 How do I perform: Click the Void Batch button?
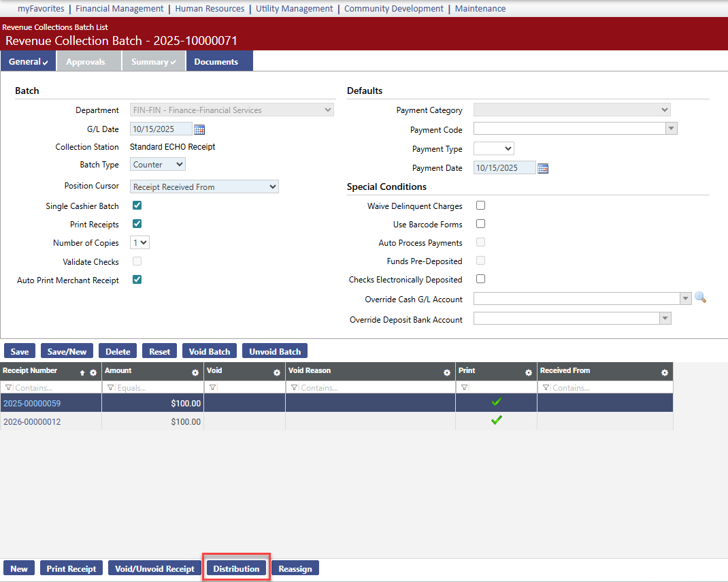209,351
